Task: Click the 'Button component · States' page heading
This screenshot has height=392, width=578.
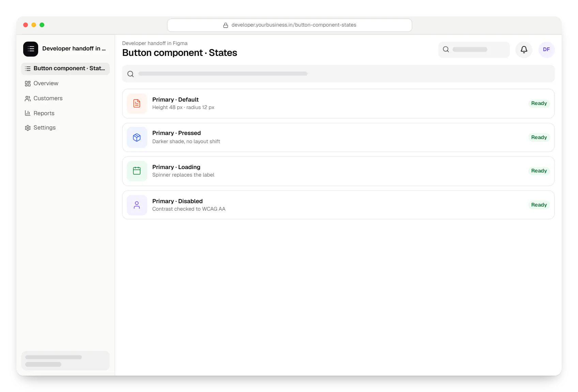Action: tap(180, 53)
